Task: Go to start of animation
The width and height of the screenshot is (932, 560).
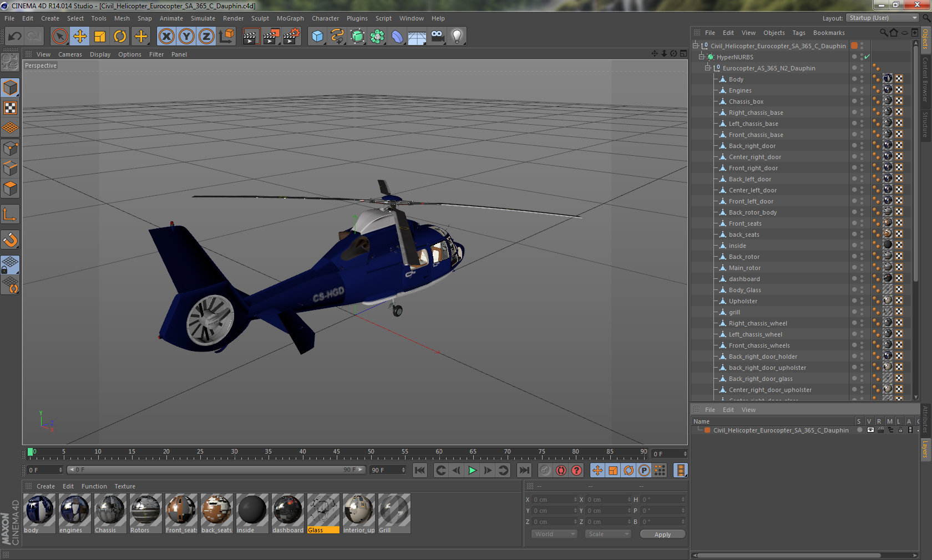Action: pos(420,470)
